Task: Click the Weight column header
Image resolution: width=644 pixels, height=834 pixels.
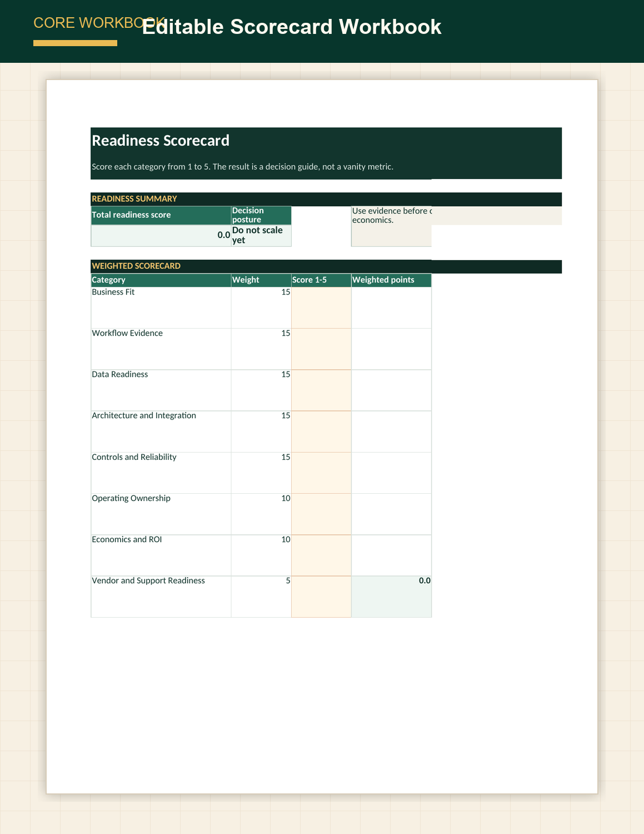Action: (x=261, y=280)
